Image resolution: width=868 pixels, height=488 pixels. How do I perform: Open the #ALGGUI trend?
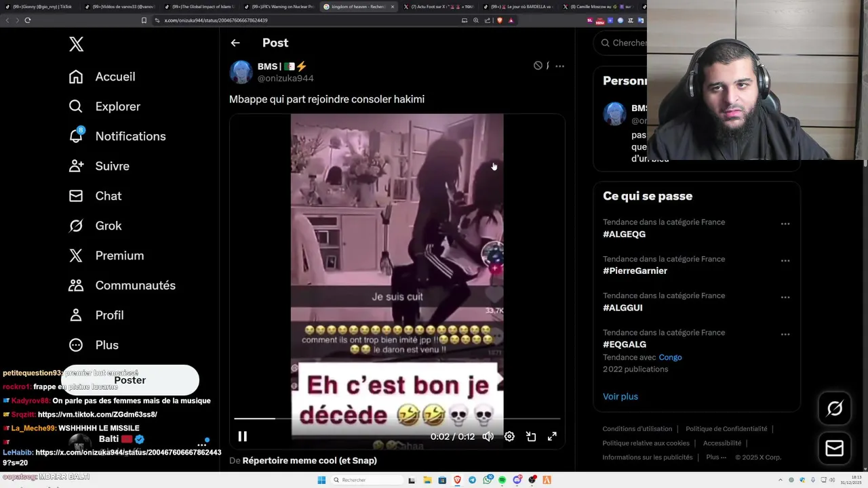(x=623, y=308)
